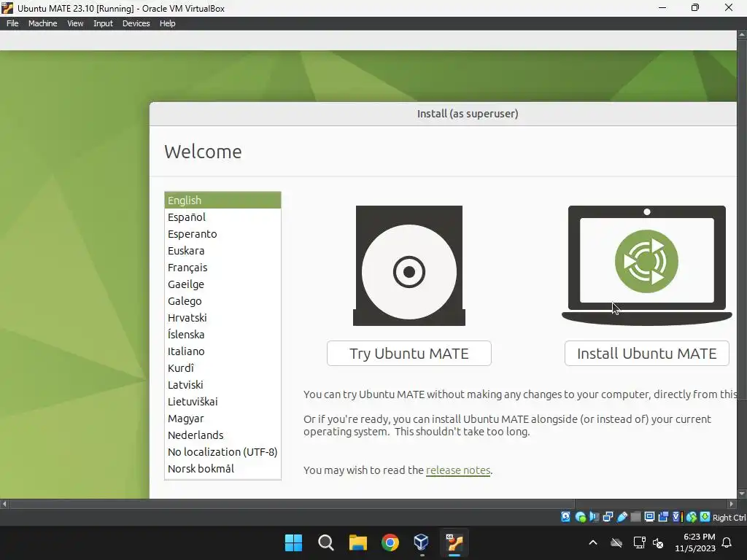The image size is (747, 560).
Task: Click the virtual display status icon
Action: pos(649,517)
